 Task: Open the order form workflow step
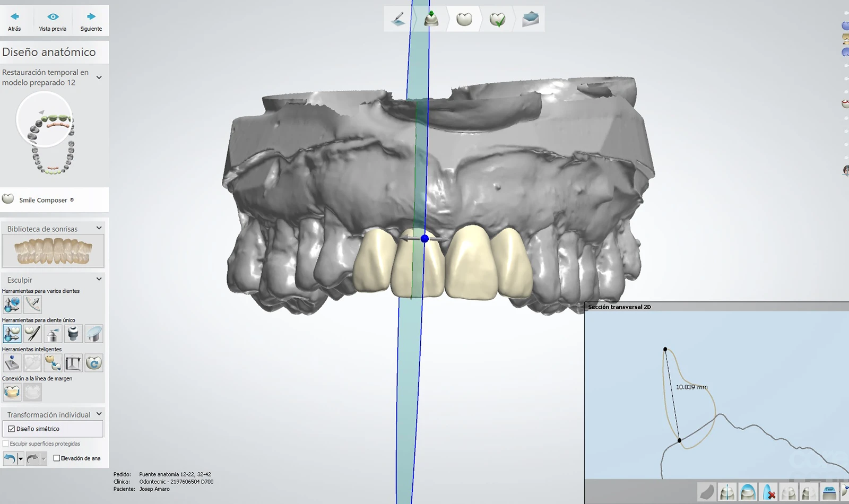point(398,20)
